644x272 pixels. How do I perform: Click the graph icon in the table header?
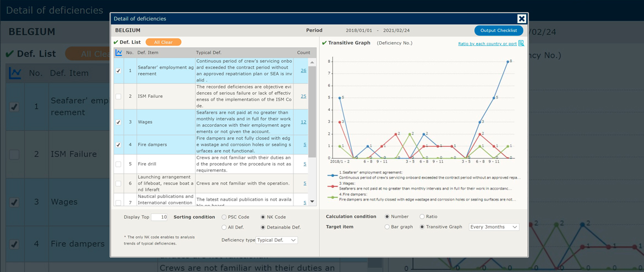click(x=119, y=53)
